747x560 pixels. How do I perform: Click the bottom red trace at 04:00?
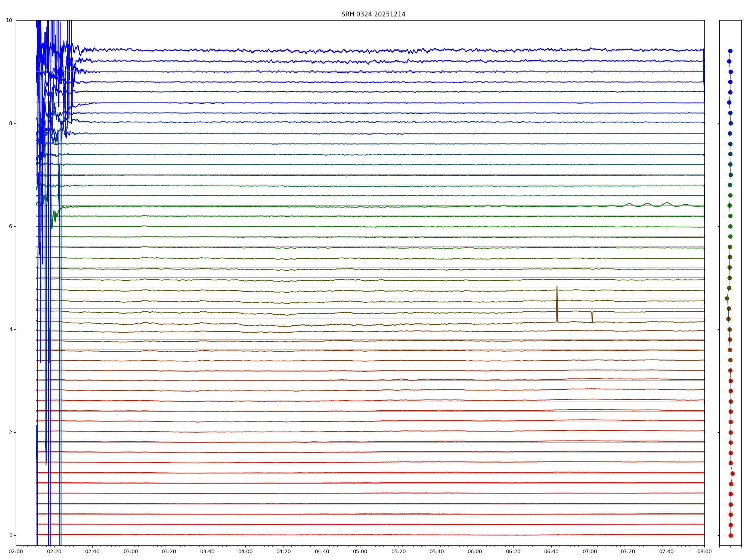[x=245, y=535]
